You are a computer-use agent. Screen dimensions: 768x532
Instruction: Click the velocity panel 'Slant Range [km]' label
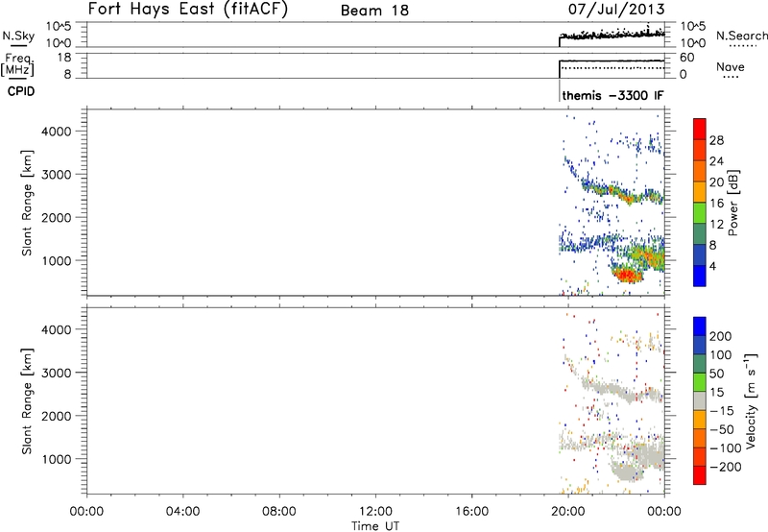[27, 401]
